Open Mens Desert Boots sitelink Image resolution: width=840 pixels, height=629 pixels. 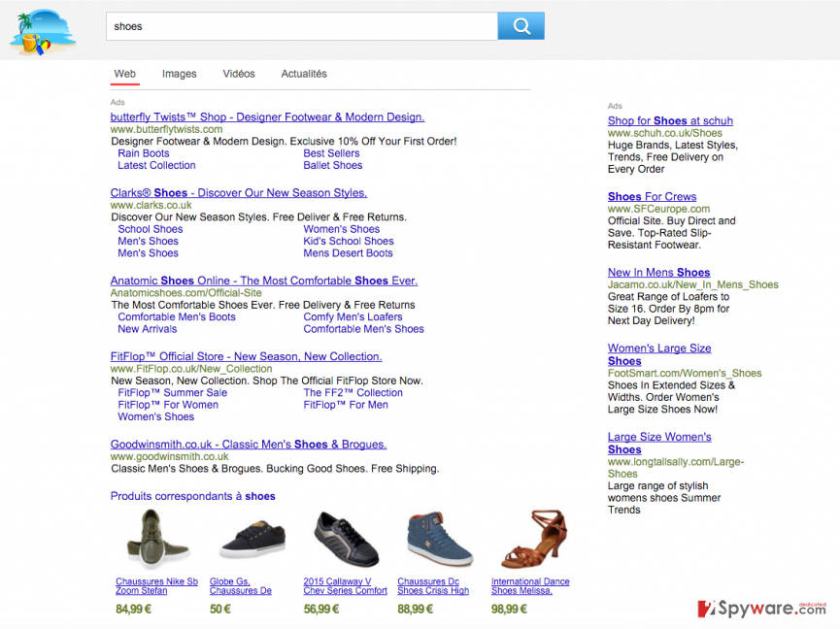348,253
